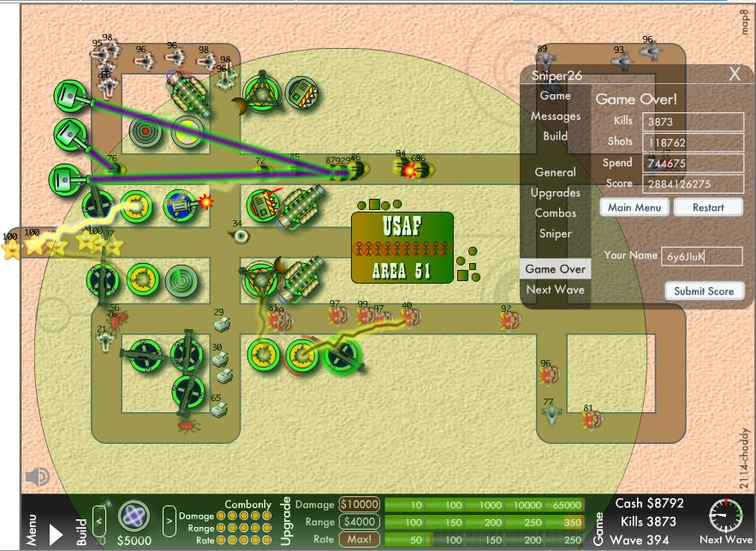This screenshot has width=756, height=551.
Task: Select the hazard-striped tower at top
Action: (302, 94)
